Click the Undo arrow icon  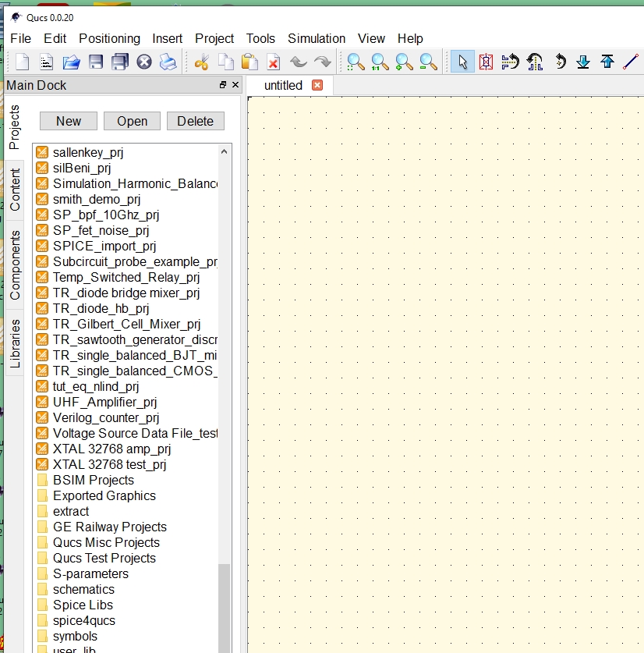pyautogui.click(x=299, y=62)
